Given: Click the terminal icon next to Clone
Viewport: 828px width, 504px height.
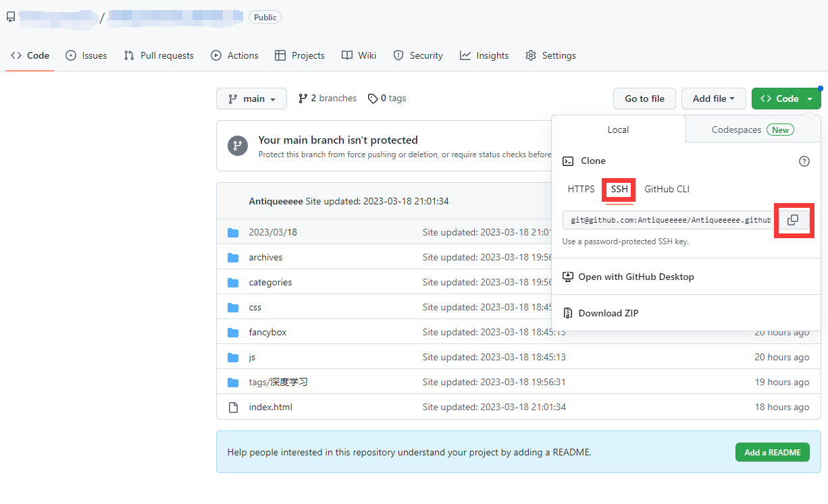Looking at the screenshot, I should click(x=568, y=161).
